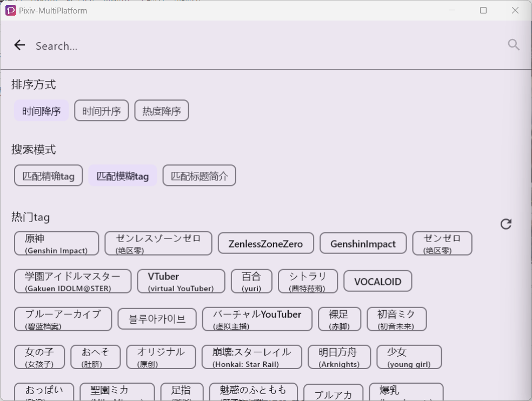532x401 pixels.
Task: Select the ブルアカ tag chip
Action: click(x=333, y=393)
